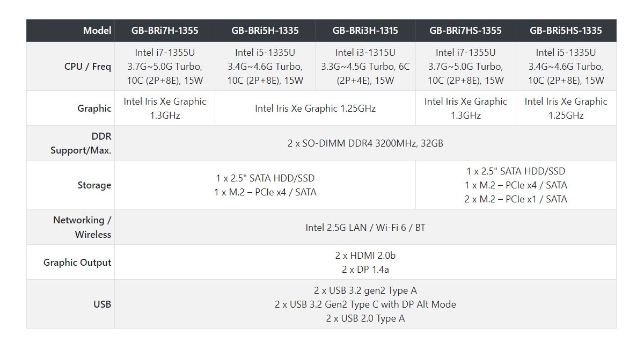Select the Intel Iris Xe Graphic 1.25GHz merged cell
Screen dimensions: 644x349
coord(315,108)
